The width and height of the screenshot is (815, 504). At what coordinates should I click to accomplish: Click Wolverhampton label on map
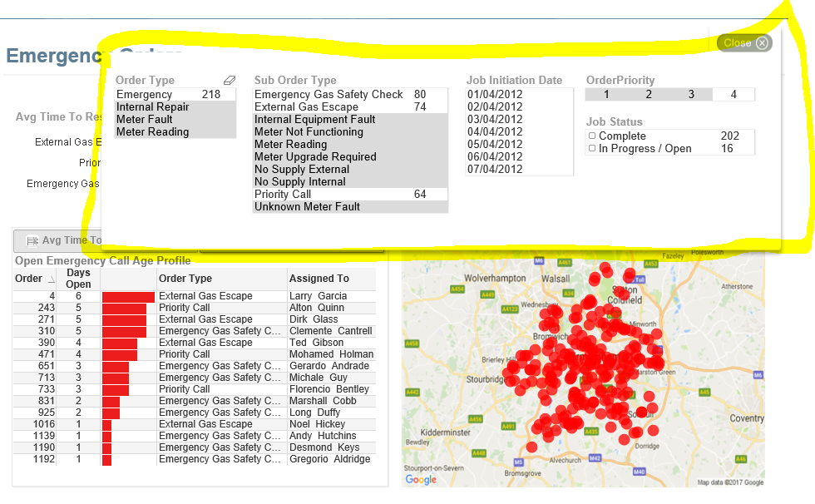point(495,279)
